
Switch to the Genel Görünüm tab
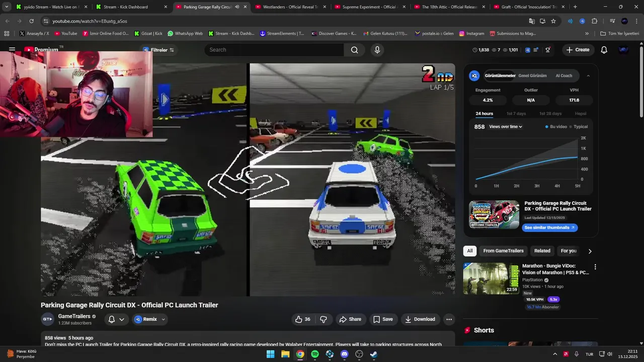532,76
